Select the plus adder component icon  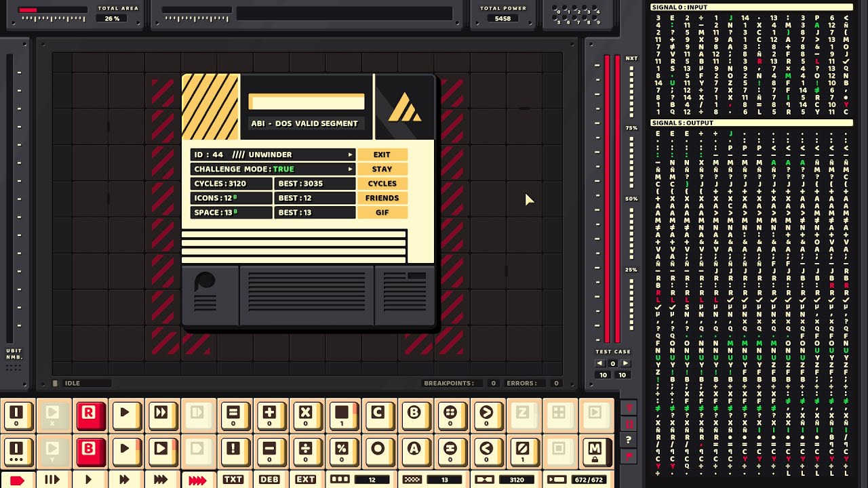pyautogui.click(x=269, y=415)
